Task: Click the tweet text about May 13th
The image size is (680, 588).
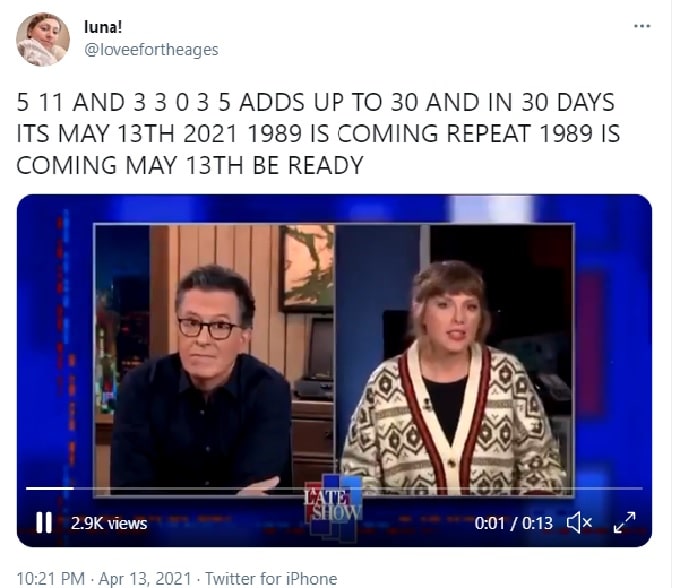Action: 318,133
